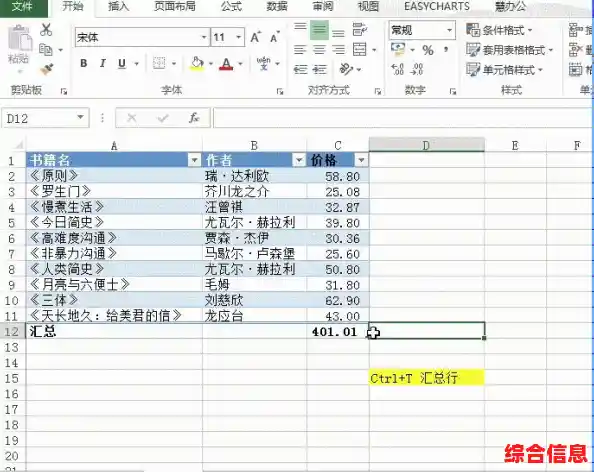Viewport: 594px width, 472px height.
Task: Select top align icon
Action: (300, 29)
